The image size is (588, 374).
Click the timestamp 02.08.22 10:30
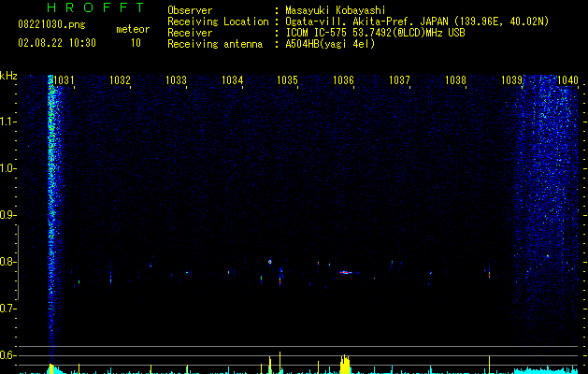[x=57, y=43]
